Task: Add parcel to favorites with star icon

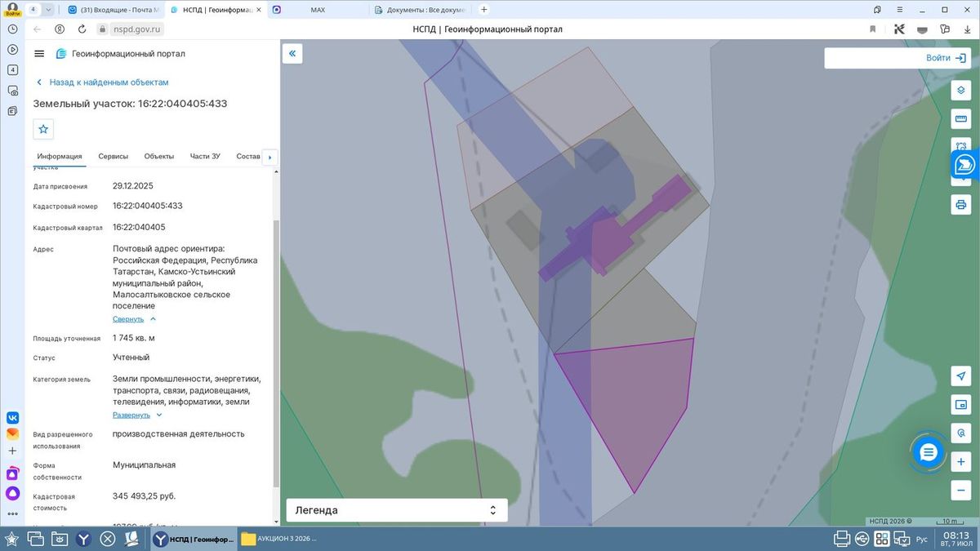Action: pos(44,129)
